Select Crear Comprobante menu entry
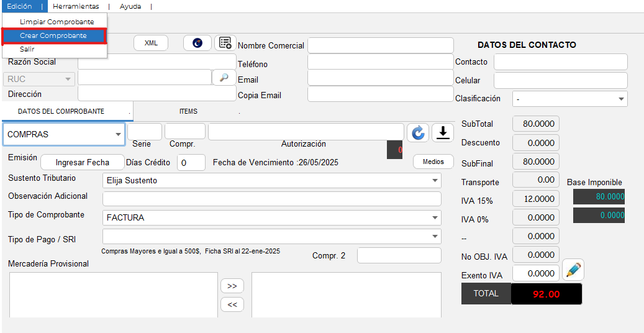 pos(54,35)
